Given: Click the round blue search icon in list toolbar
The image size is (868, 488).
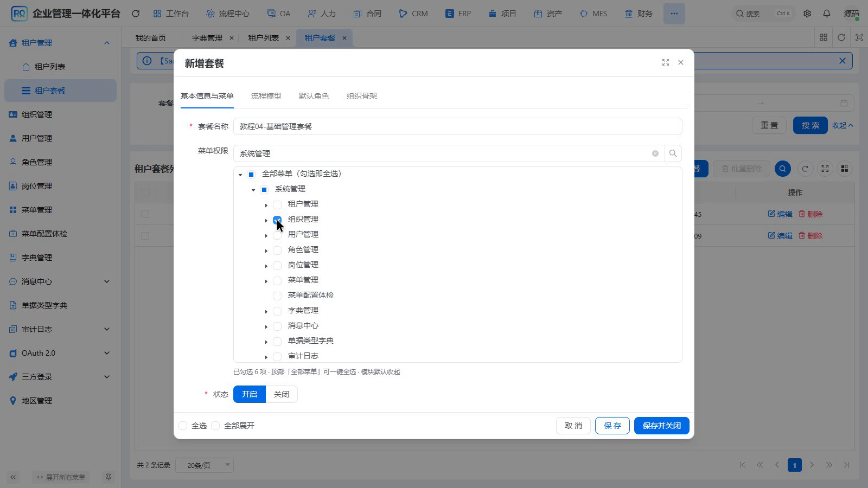Looking at the screenshot, I should pyautogui.click(x=782, y=169).
